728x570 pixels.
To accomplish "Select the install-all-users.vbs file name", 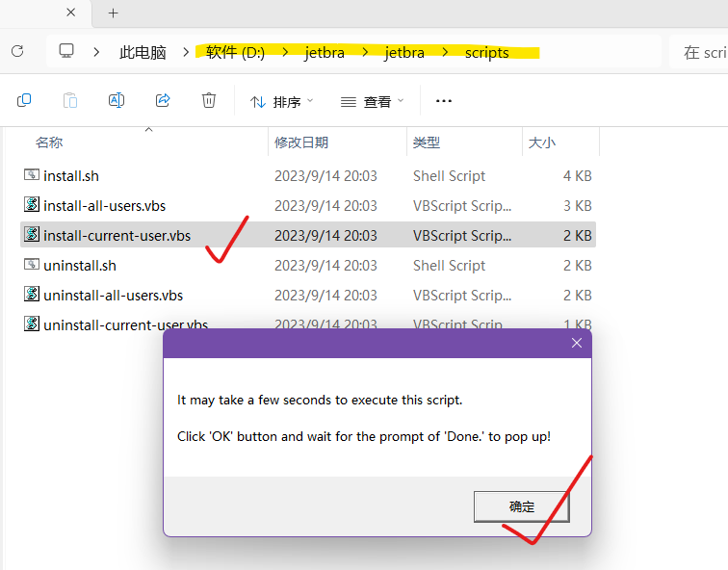I will click(x=104, y=206).
